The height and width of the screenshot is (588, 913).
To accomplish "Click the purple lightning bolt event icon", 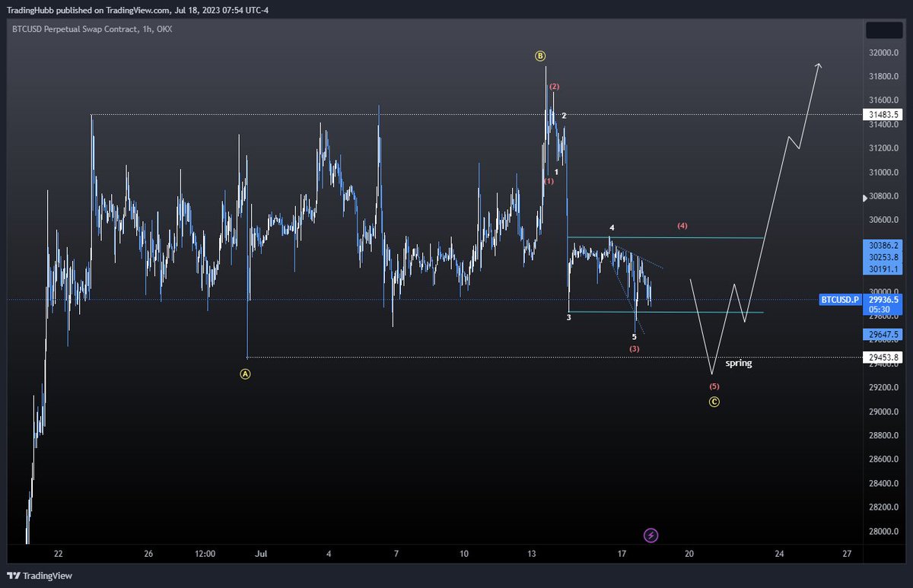I will click(x=651, y=536).
